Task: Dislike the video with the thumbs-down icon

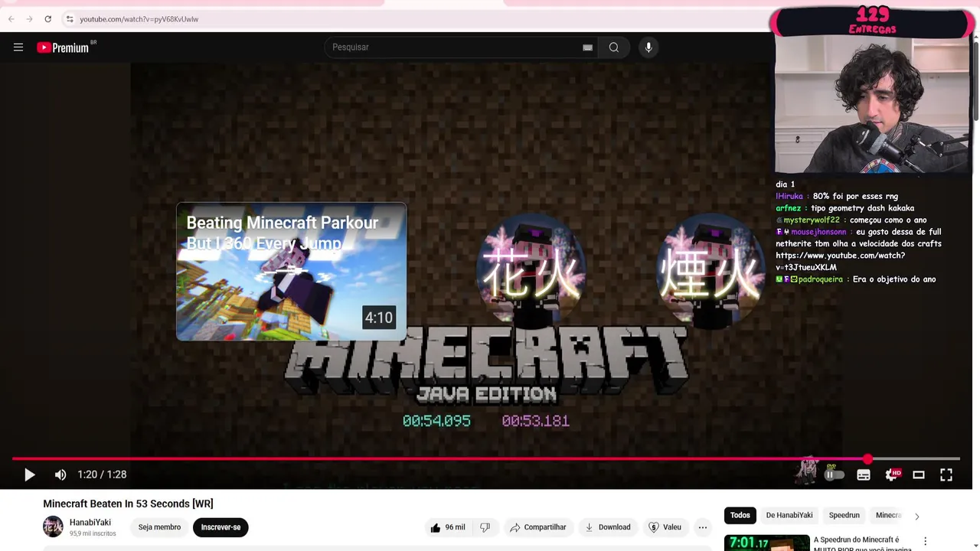Action: coord(485,527)
